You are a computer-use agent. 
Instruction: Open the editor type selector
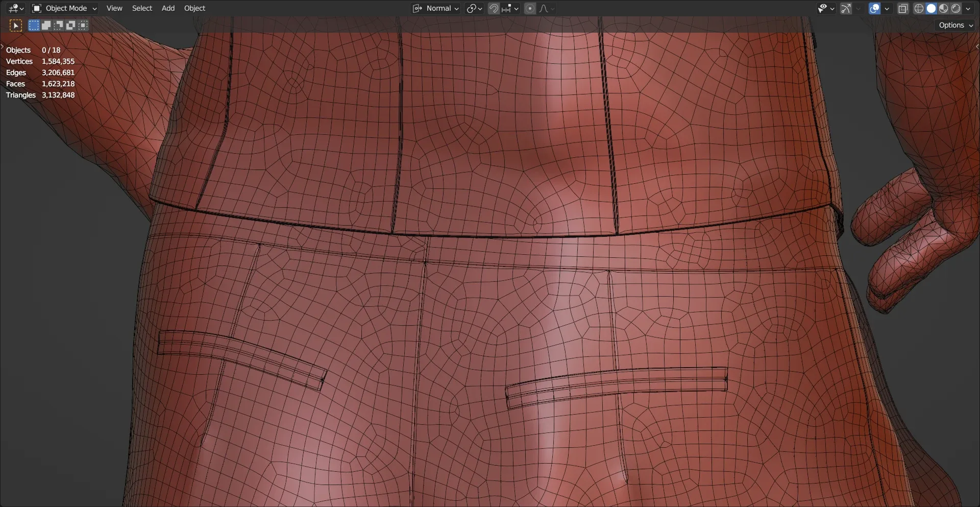pos(16,8)
